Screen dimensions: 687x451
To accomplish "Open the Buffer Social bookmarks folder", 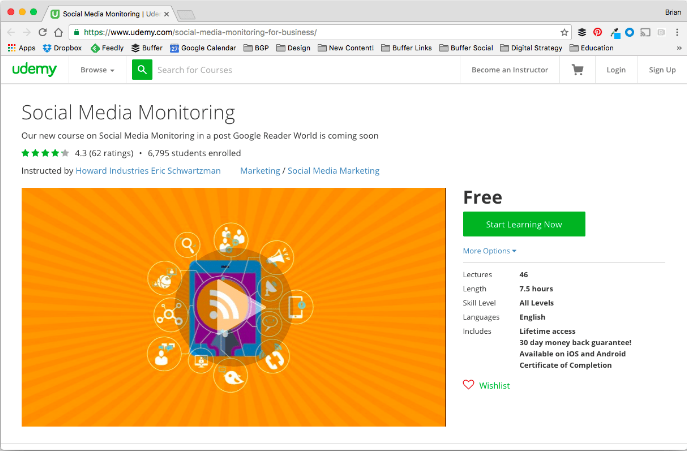I will pos(467,48).
